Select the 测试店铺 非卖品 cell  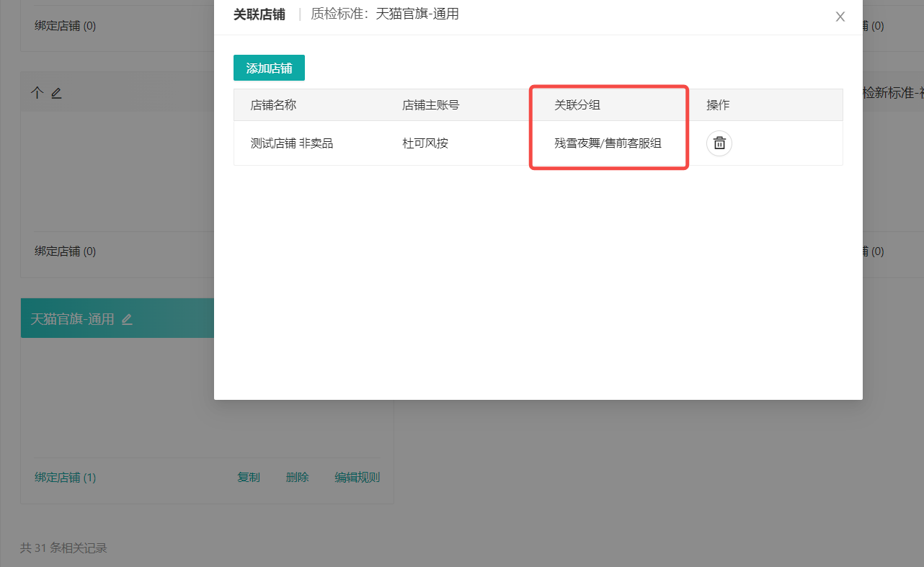coord(292,143)
